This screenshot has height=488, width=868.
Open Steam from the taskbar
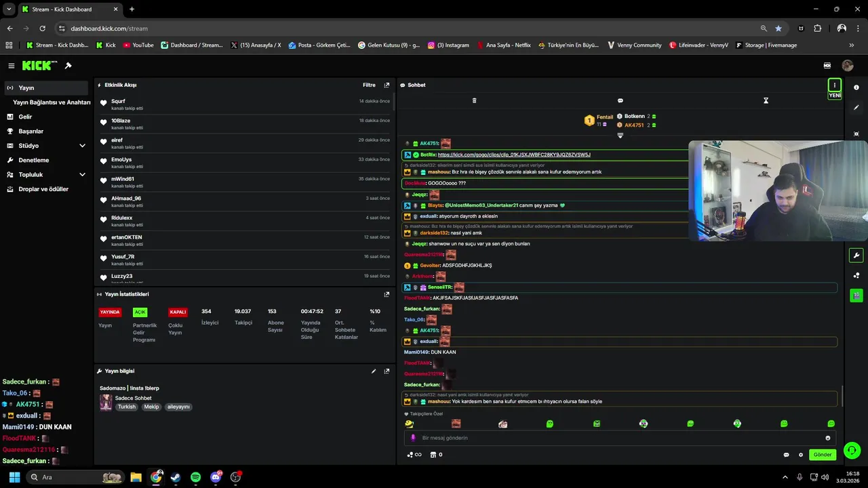click(176, 477)
